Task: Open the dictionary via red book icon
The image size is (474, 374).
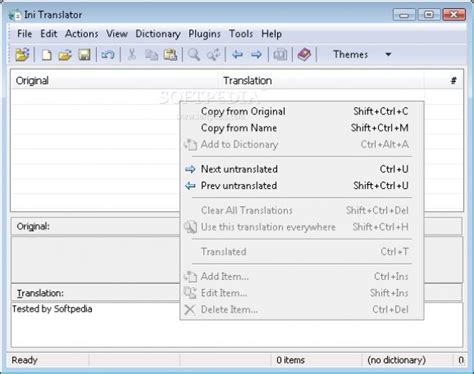Action: [304, 54]
